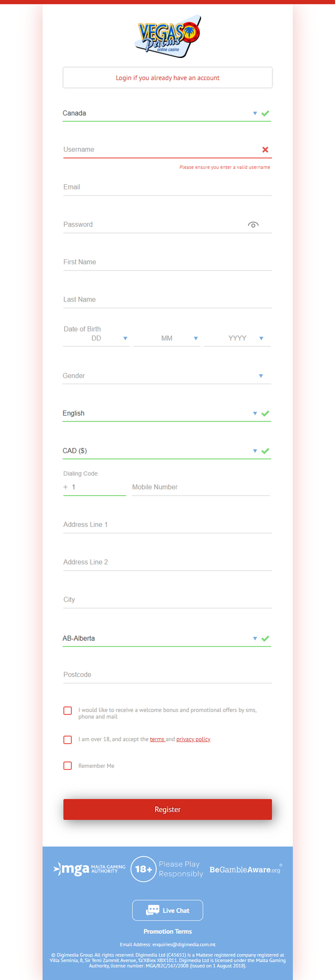Check the Remember Me box
The height and width of the screenshot is (980, 335).
click(x=68, y=766)
